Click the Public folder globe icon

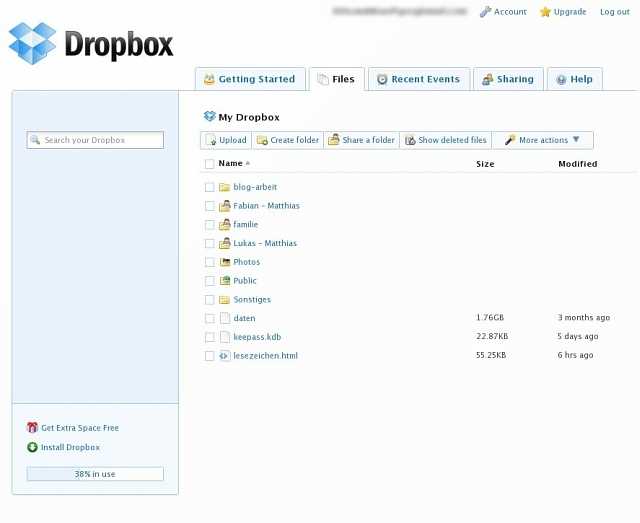(225, 280)
